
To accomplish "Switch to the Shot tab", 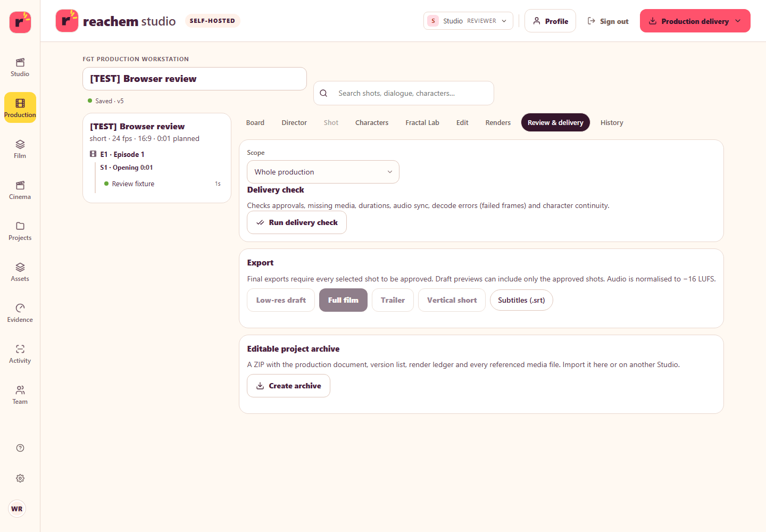I will [331, 122].
